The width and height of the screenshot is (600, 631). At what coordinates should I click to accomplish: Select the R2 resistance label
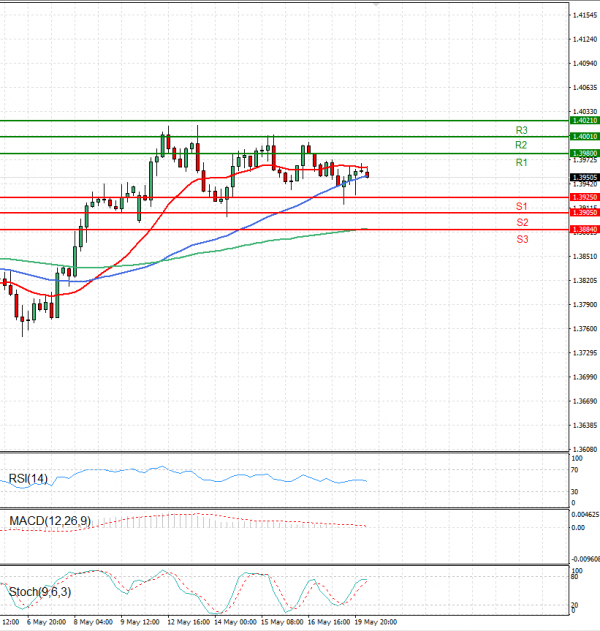pos(521,146)
